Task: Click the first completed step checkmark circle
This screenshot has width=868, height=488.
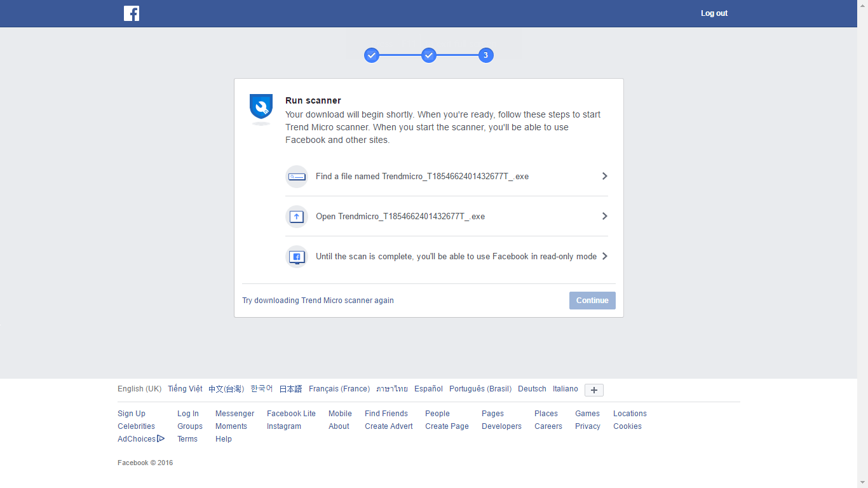Action: (372, 55)
